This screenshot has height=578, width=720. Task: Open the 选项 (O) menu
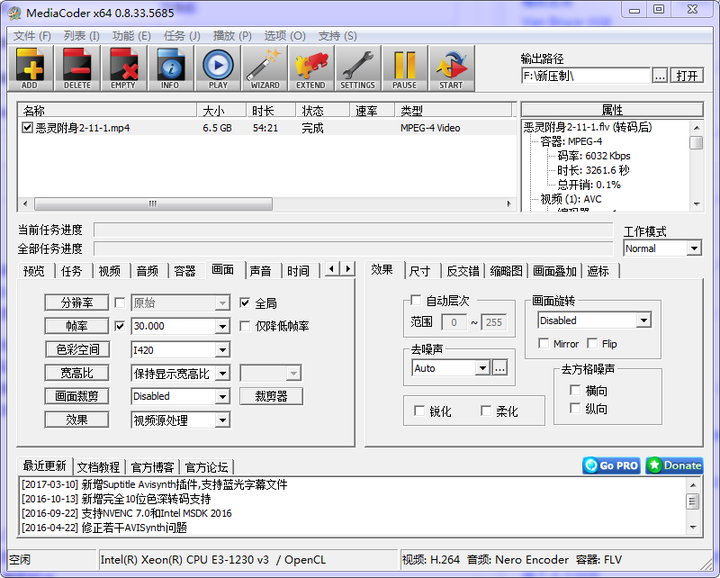pos(285,35)
